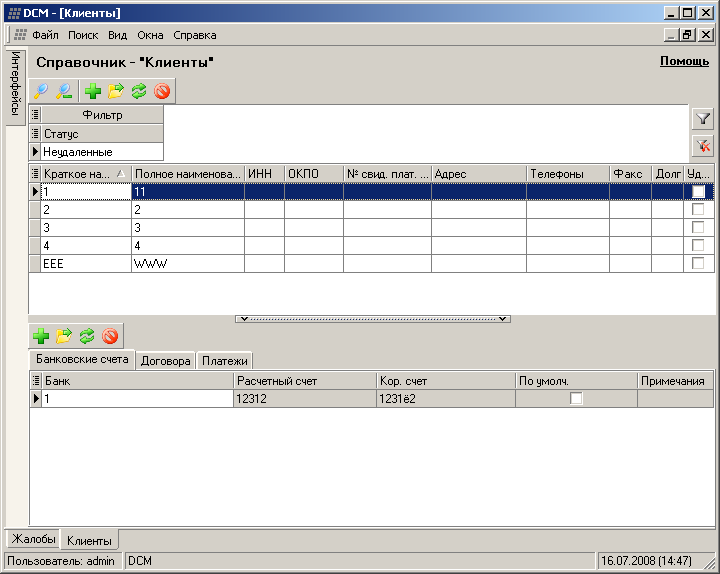The image size is (720, 574).
Task: Click the second magnifier icon, marked with a minus
Action: [x=64, y=91]
